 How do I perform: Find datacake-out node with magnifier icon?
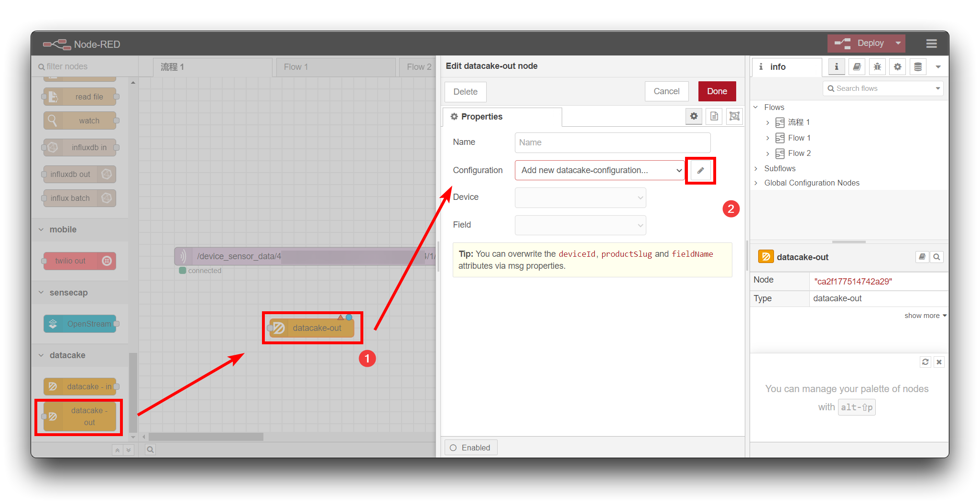pyautogui.click(x=936, y=257)
